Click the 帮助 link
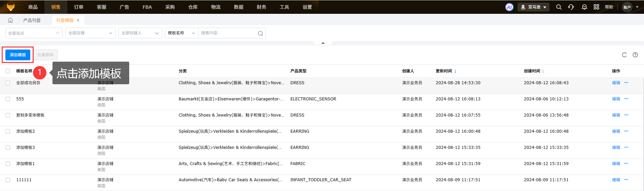The image size is (644, 191). tap(609, 7)
